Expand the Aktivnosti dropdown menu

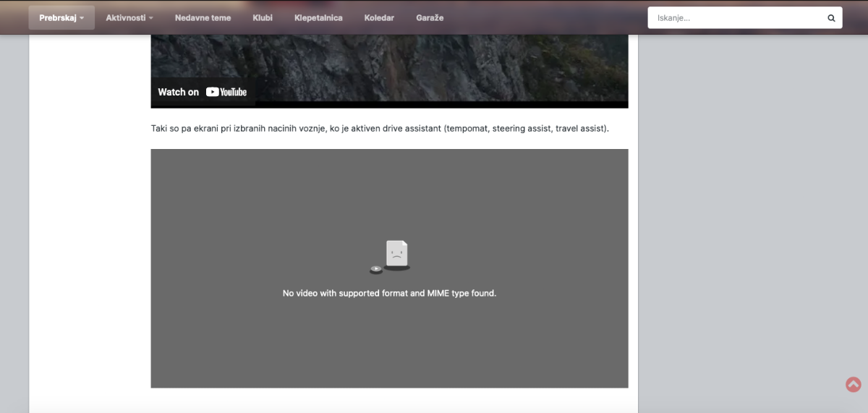(129, 17)
